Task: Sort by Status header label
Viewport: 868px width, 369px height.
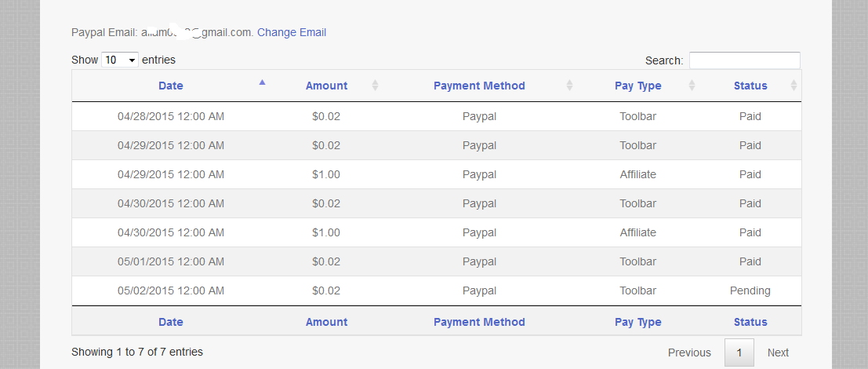Action: [x=750, y=86]
